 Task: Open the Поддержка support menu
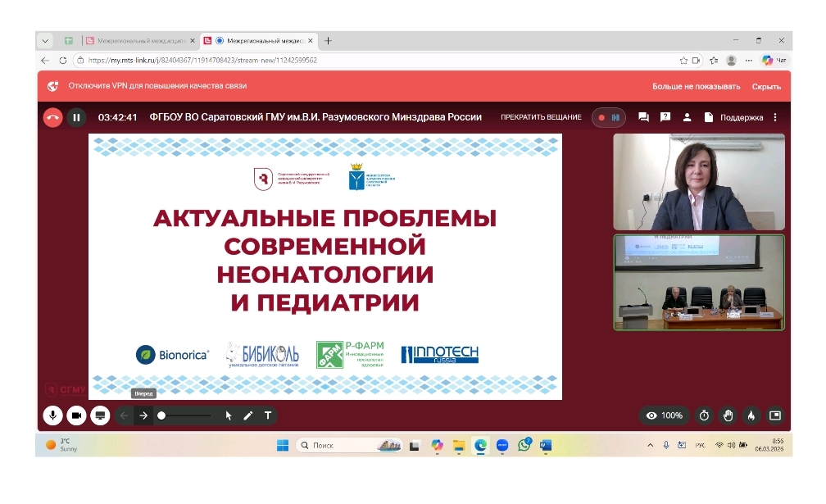742,117
